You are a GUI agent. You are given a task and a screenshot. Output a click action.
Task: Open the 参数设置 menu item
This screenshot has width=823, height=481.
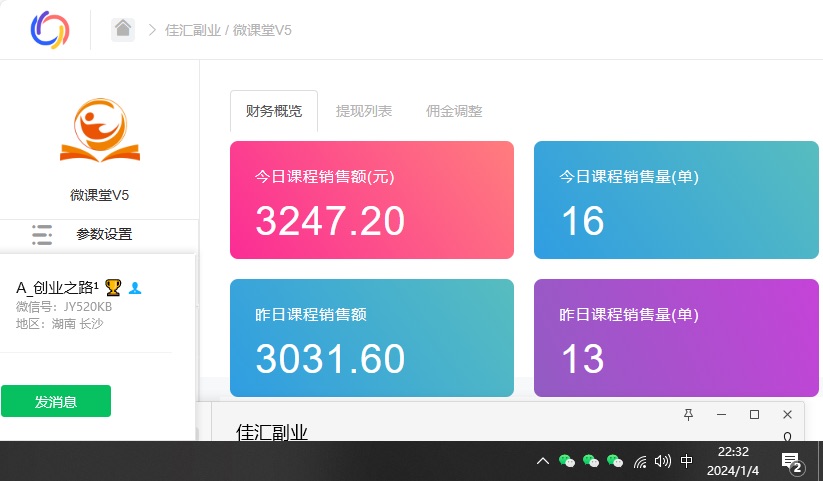point(104,235)
